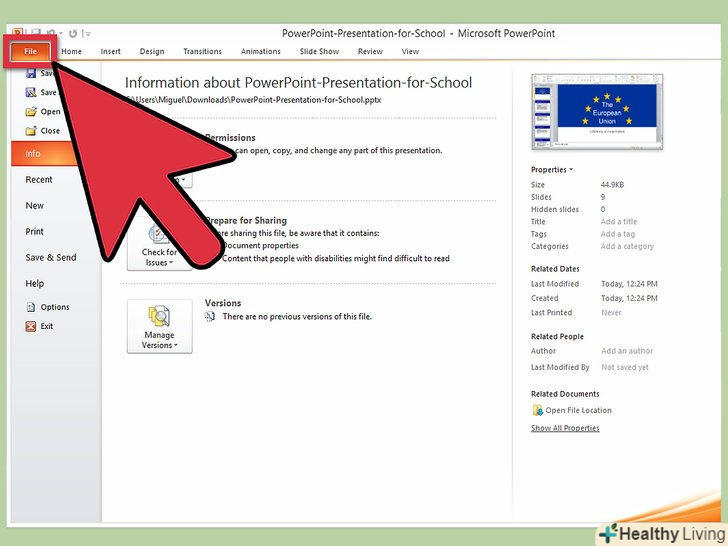The image size is (728, 546).
Task: Click the European Union presentation thumbnail
Action: pos(597,111)
